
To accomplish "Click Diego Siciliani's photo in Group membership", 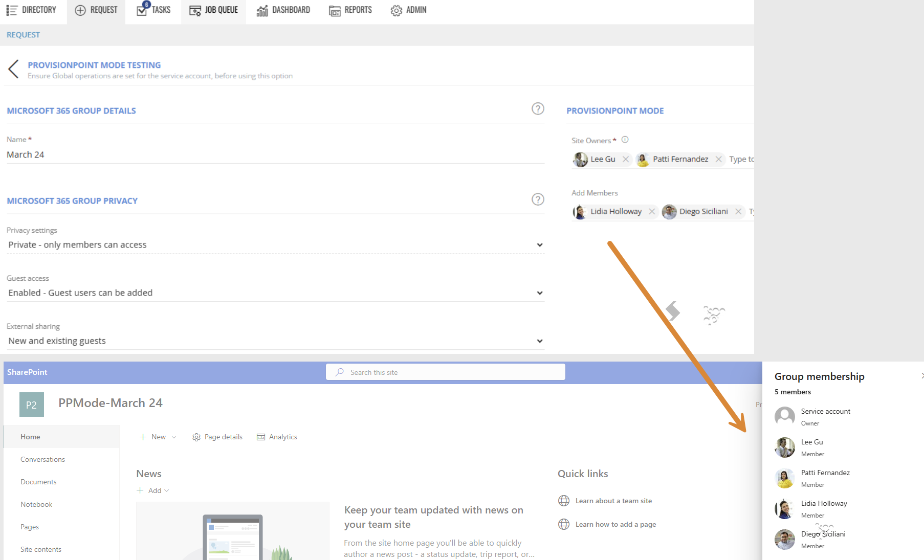I will point(785,540).
